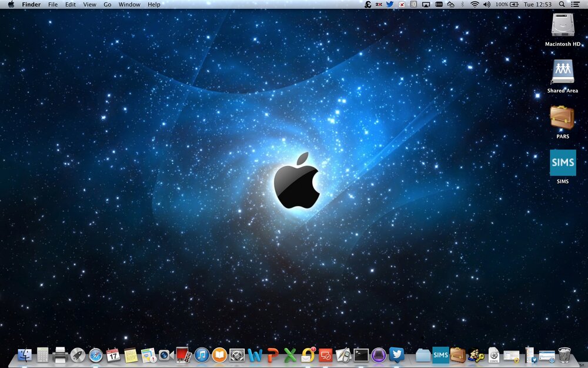
Task: Launch Safari from the Dock
Action: (x=96, y=355)
